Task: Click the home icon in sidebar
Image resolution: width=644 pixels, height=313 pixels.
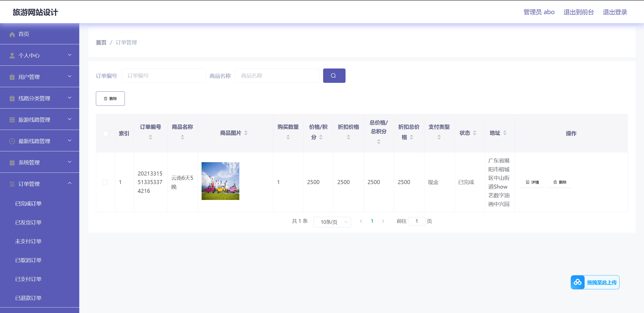Action: point(12,34)
